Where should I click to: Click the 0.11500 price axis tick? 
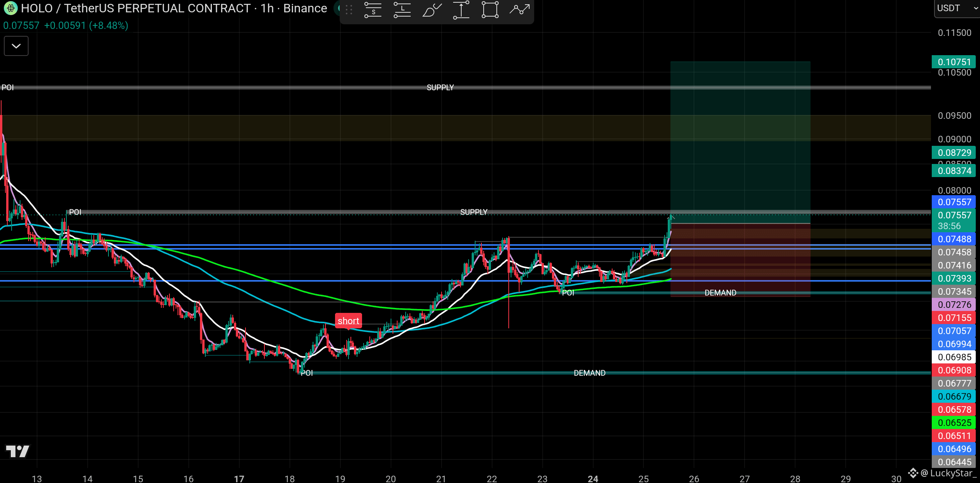[955, 33]
